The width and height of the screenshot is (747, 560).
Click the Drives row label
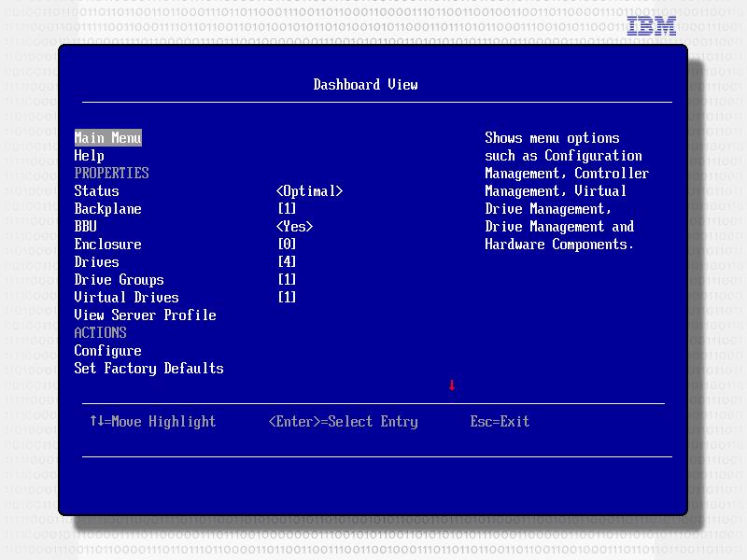(x=96, y=262)
